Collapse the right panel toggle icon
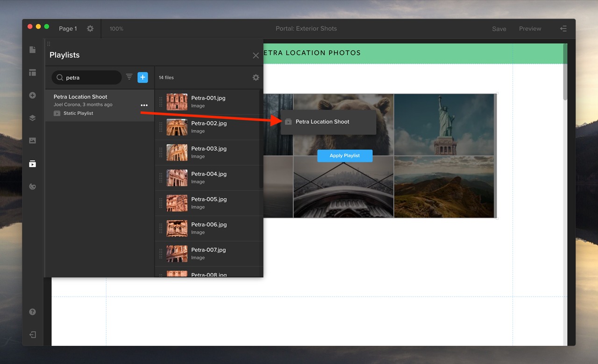Viewport: 598px width, 364px height. pyautogui.click(x=563, y=28)
